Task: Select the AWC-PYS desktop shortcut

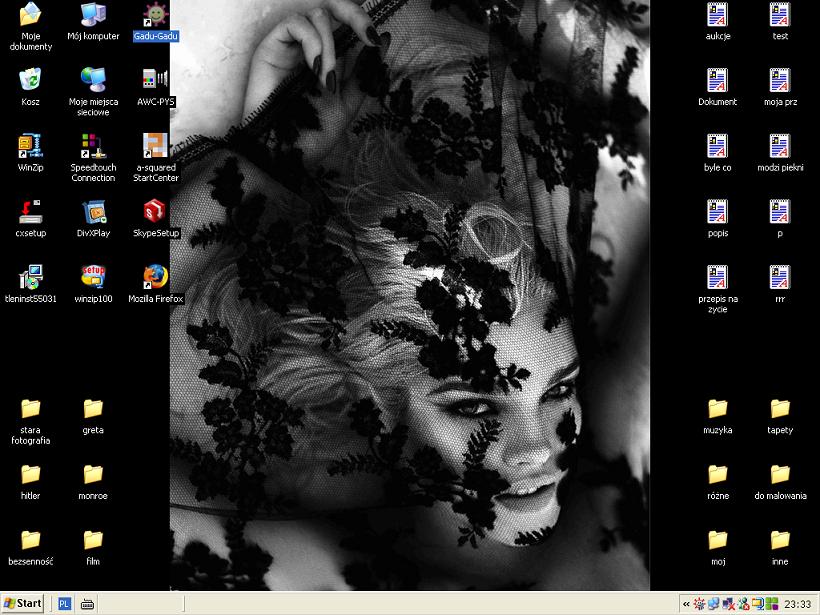Action: coord(155,80)
